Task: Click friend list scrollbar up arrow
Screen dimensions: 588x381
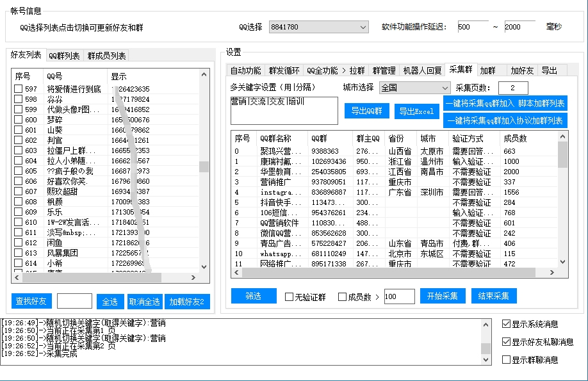Action: click(x=204, y=75)
